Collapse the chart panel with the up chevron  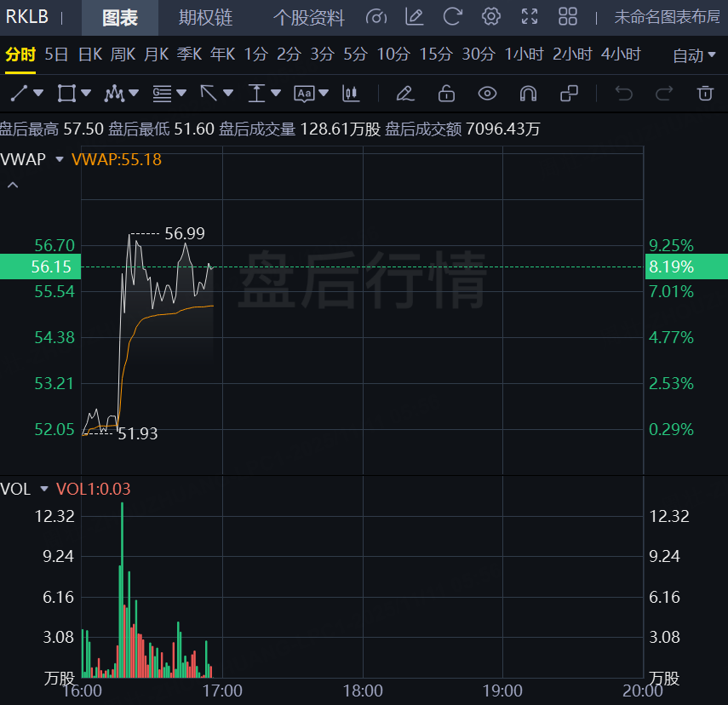(x=13, y=185)
